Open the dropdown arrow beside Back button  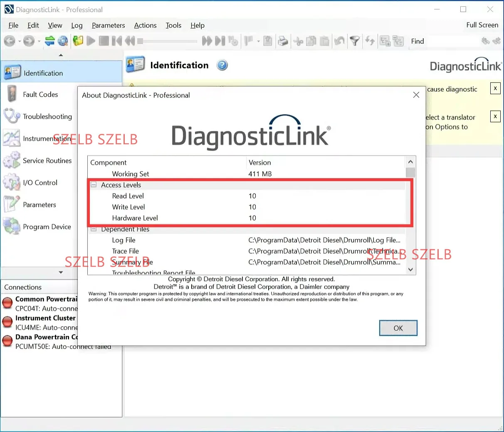click(x=20, y=41)
